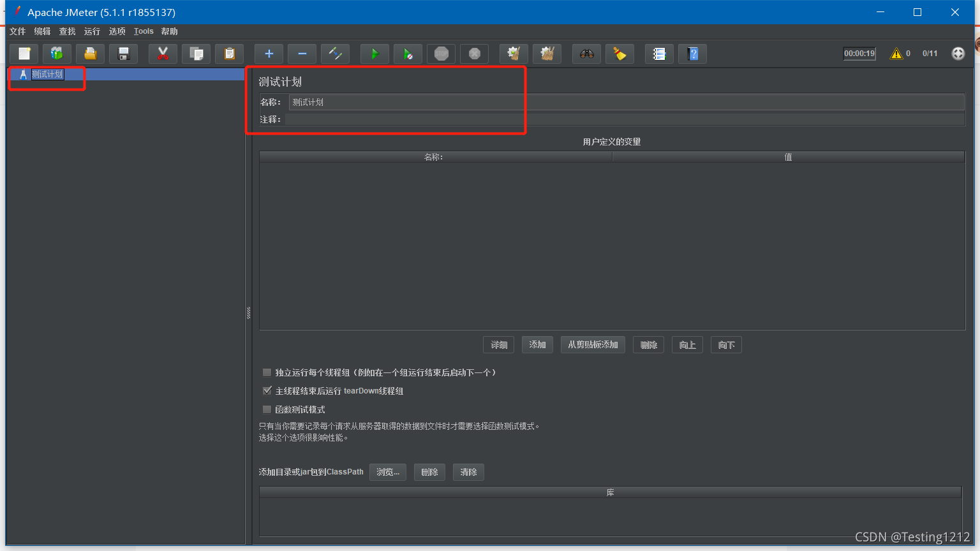Click the 详细 button
Screen dimensions: 980x551
499,345
